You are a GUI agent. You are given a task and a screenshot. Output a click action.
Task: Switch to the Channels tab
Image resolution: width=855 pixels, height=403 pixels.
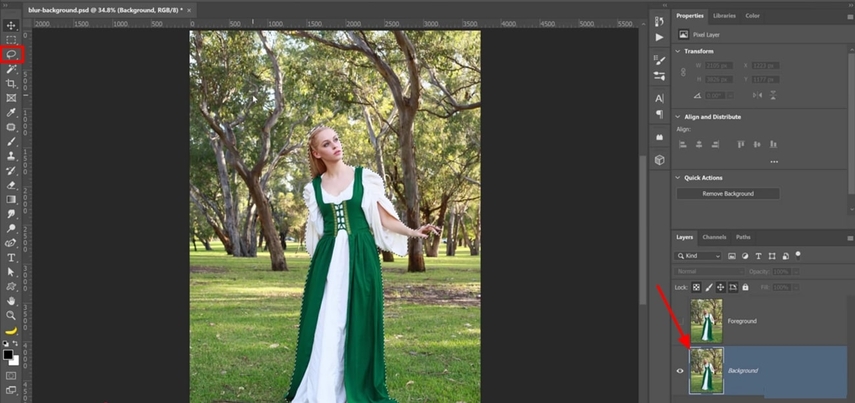coord(714,237)
